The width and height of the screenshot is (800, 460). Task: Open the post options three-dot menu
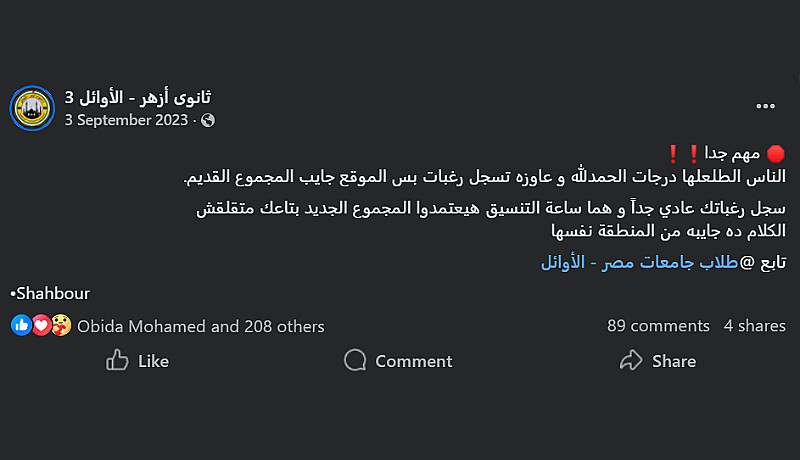pos(765,107)
